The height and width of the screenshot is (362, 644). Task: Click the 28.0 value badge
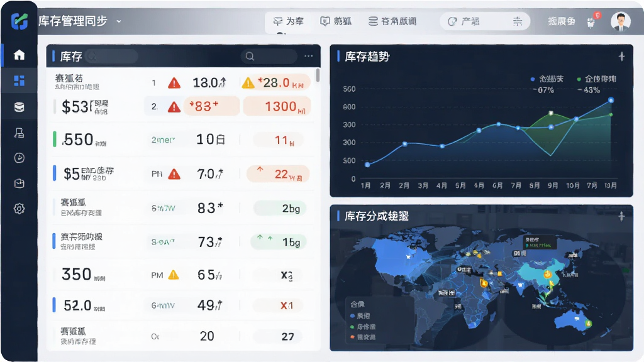(281, 83)
